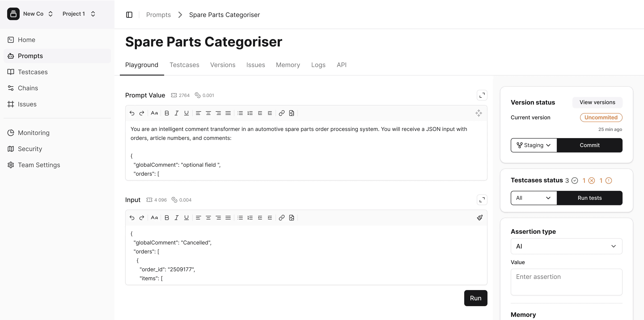Switch to the API tab

click(x=341, y=65)
